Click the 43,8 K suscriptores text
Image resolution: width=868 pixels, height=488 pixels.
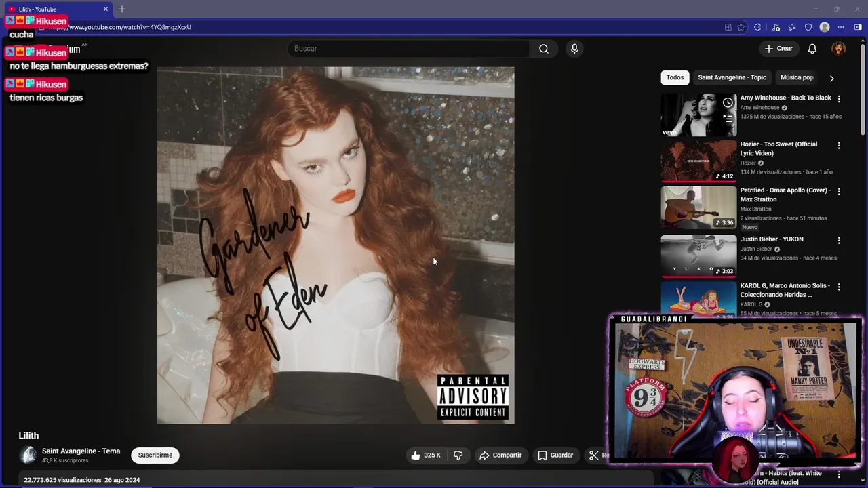click(x=65, y=461)
